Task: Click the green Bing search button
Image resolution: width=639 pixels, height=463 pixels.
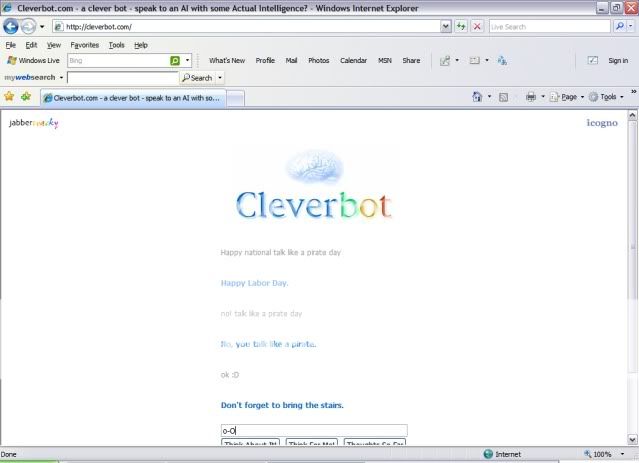Action: tap(174, 61)
